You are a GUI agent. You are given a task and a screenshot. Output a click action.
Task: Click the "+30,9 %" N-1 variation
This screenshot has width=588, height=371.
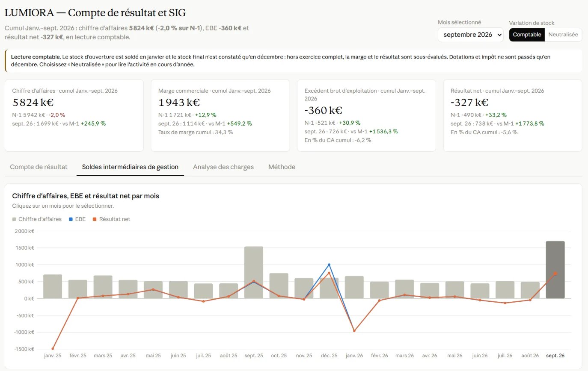coord(350,123)
